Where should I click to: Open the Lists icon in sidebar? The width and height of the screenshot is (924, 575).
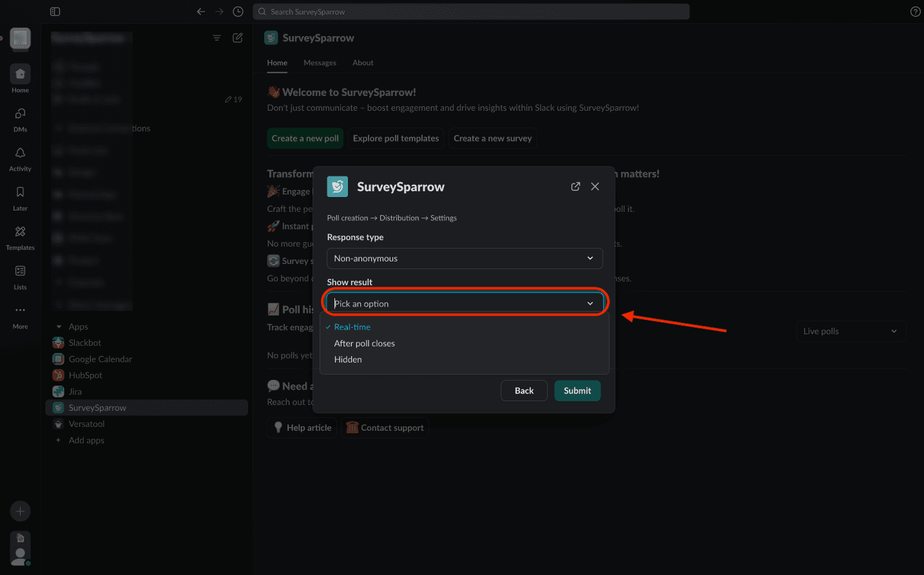20,271
